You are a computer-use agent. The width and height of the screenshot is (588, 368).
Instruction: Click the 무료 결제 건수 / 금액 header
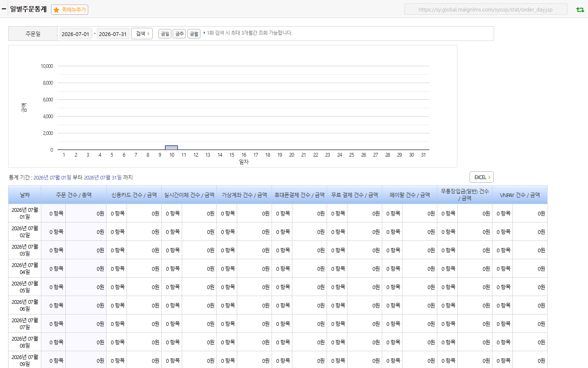coord(354,195)
